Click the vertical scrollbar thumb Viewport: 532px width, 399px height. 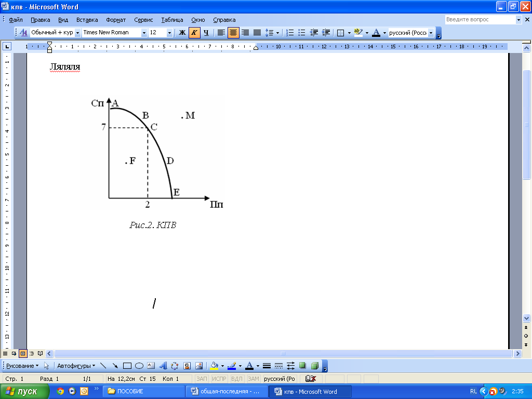pyautogui.click(x=526, y=125)
